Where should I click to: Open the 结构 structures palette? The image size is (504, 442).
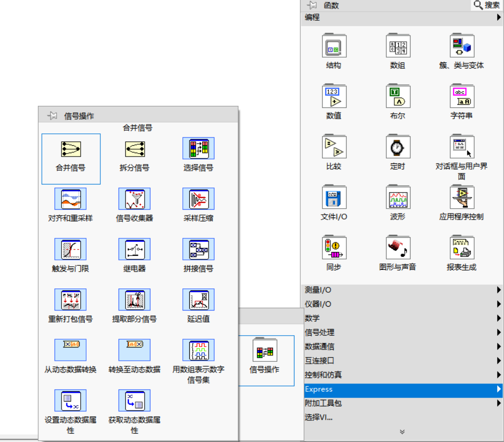point(334,47)
